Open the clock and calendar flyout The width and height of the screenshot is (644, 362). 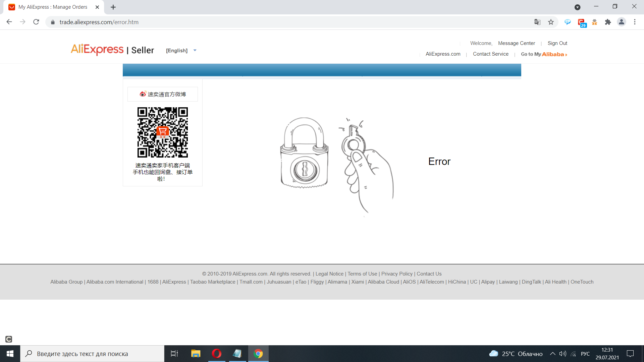pyautogui.click(x=607, y=354)
